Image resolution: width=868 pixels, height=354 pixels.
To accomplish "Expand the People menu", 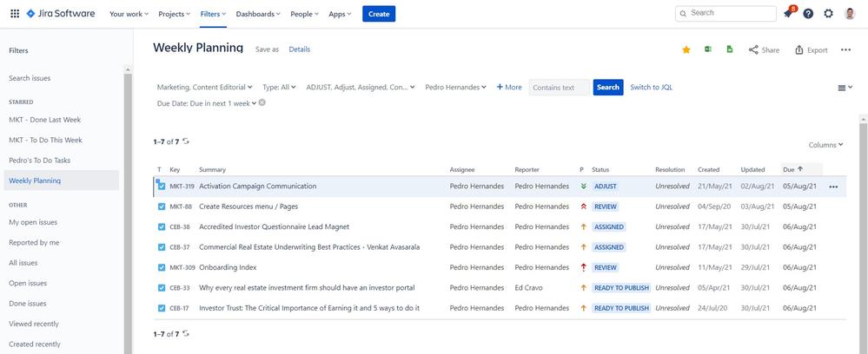I will point(304,14).
